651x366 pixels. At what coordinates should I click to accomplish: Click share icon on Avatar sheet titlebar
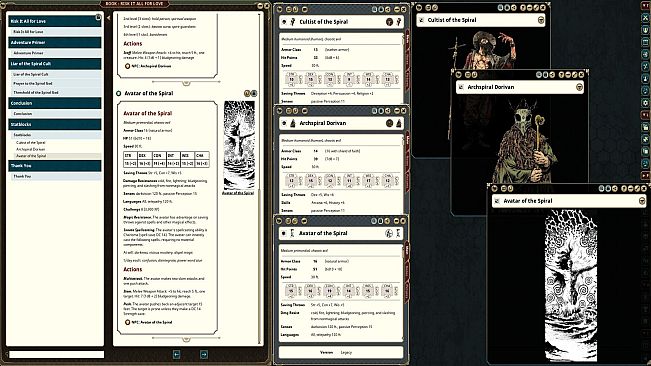(387, 221)
